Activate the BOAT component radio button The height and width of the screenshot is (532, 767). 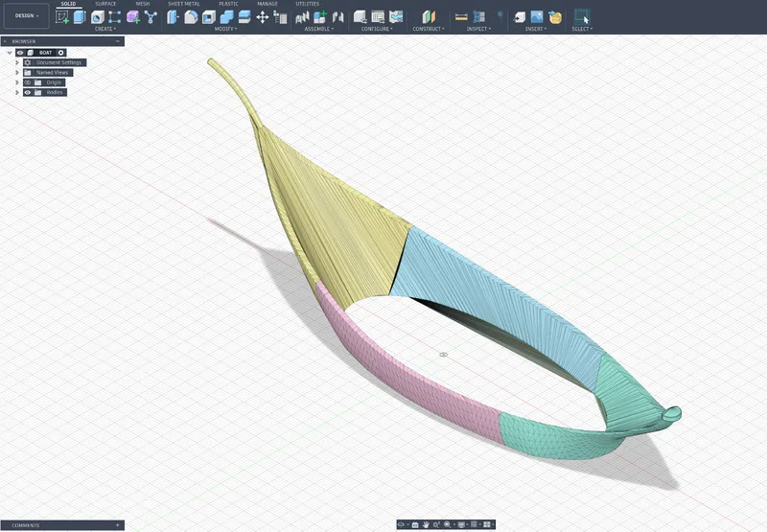pyautogui.click(x=61, y=53)
